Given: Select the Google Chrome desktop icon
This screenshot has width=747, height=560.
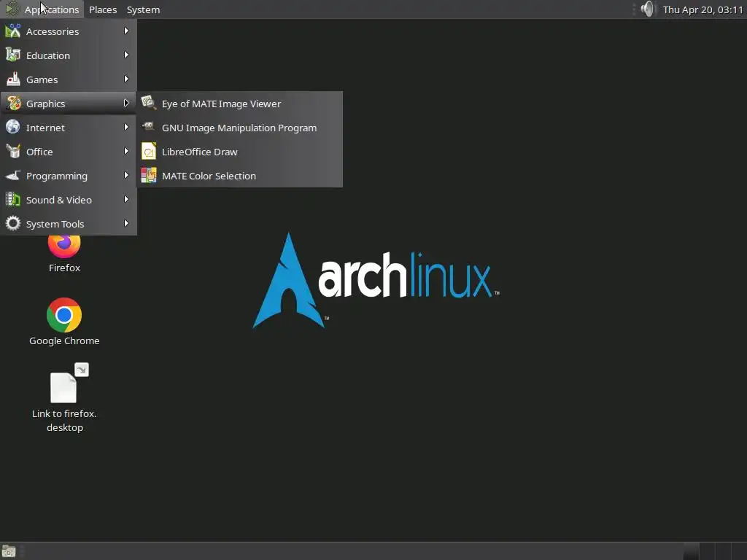Looking at the screenshot, I should click(64, 315).
